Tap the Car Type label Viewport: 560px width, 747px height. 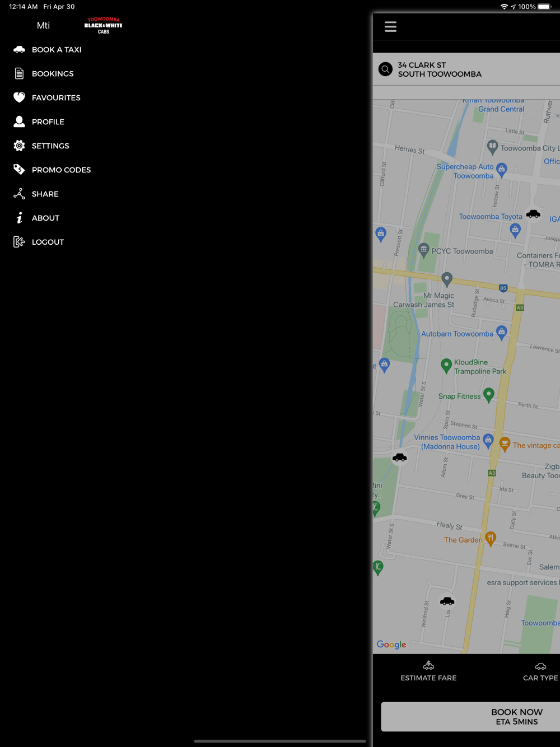[540, 678]
